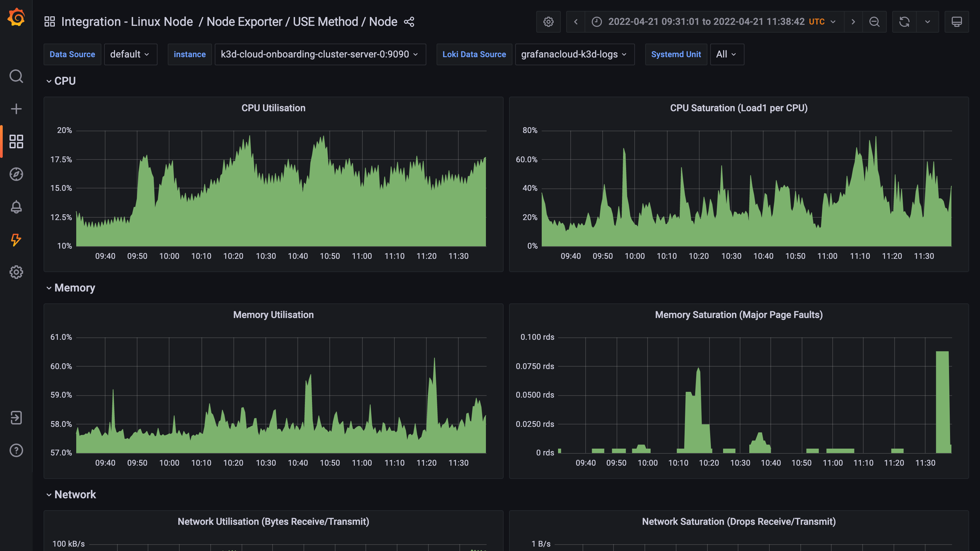The image size is (980, 551).
Task: Open the Dashboards menu in the sidebar
Action: coord(16,141)
